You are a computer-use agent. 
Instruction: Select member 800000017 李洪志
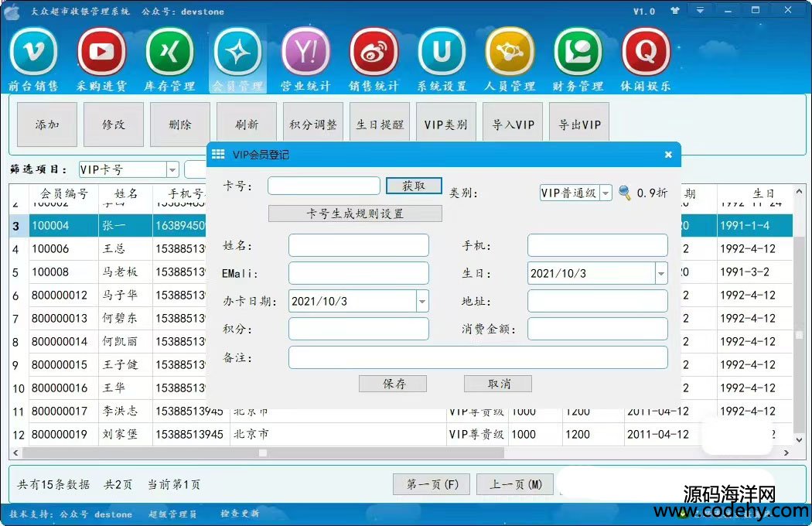[x=401, y=412]
